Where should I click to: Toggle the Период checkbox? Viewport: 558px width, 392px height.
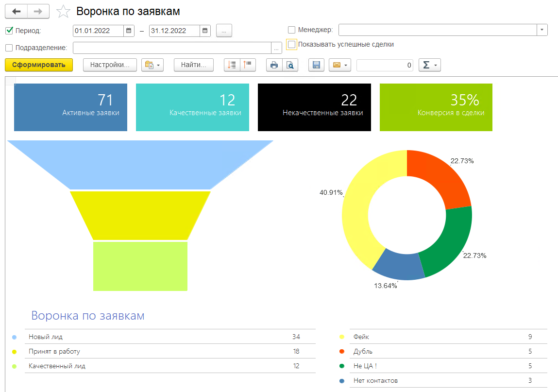pos(9,31)
